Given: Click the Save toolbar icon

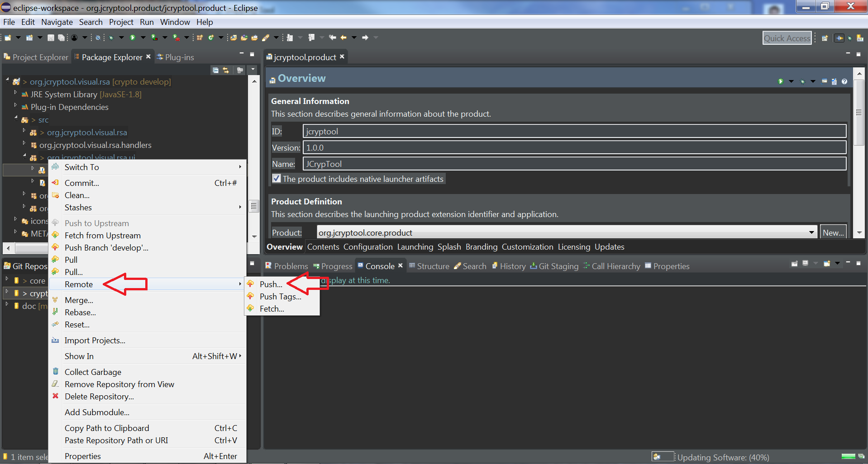Looking at the screenshot, I should coord(51,38).
